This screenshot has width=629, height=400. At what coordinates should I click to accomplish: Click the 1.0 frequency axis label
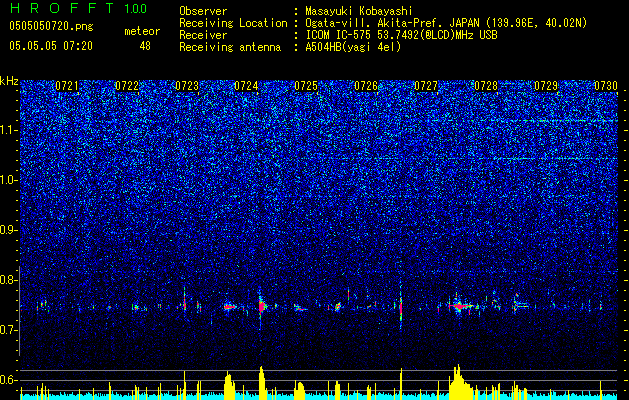8,180
